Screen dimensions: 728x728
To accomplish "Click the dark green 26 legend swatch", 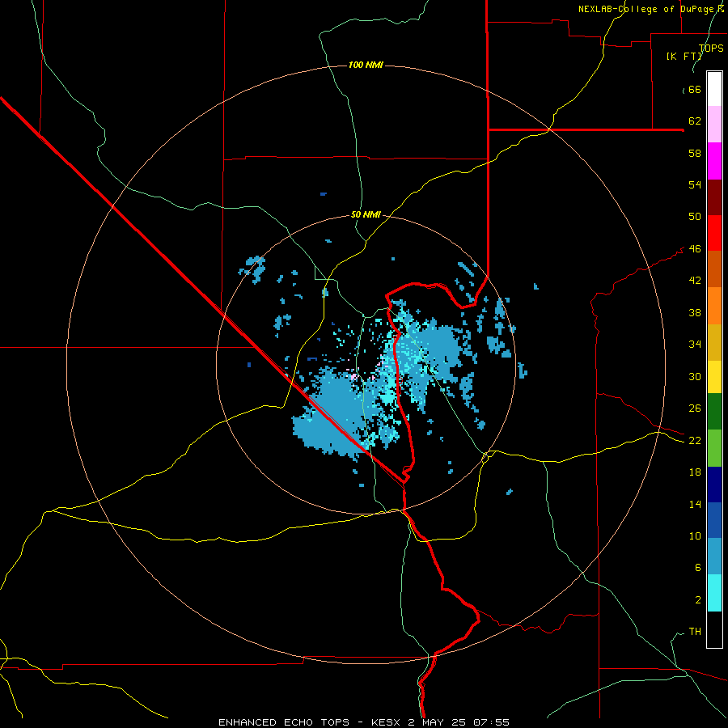I will 714,412.
